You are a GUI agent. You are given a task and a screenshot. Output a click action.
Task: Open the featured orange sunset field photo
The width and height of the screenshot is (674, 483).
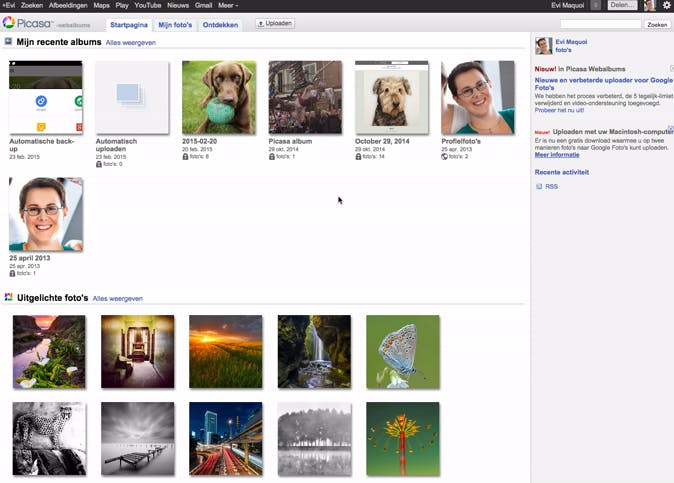pyautogui.click(x=226, y=352)
